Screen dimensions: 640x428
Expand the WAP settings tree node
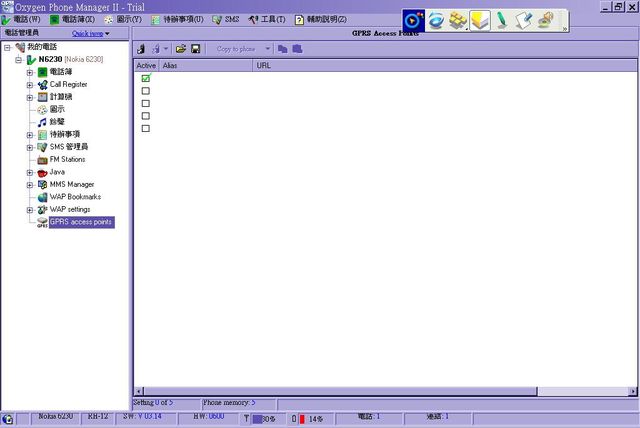tap(30, 210)
